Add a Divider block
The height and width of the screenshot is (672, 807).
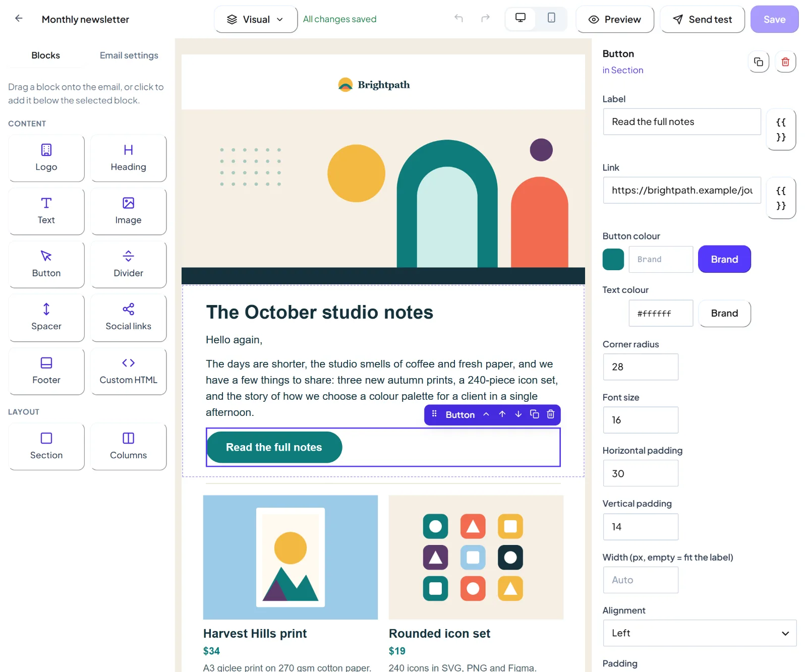tap(129, 265)
